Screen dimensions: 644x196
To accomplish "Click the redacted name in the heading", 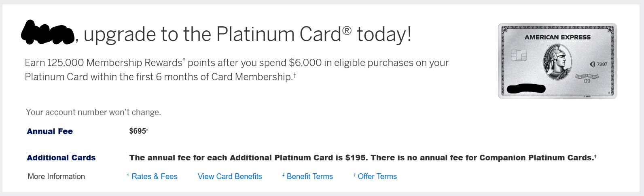I will point(48,32).
